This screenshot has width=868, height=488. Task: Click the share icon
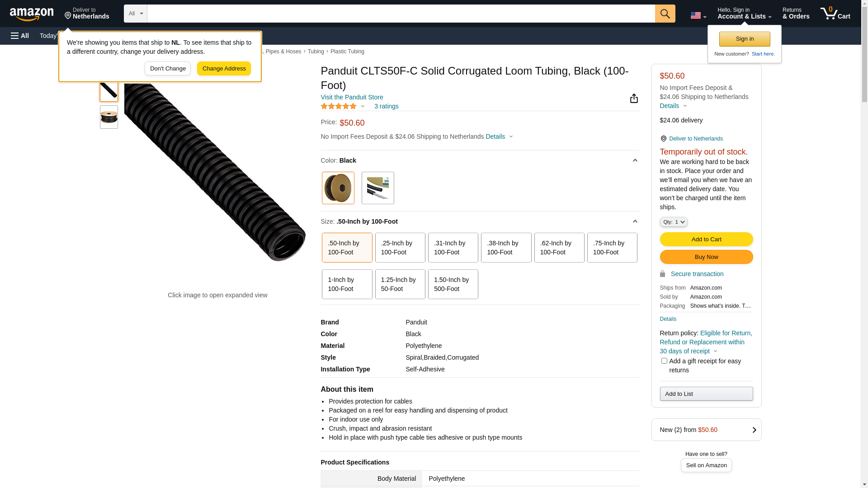tap(634, 99)
